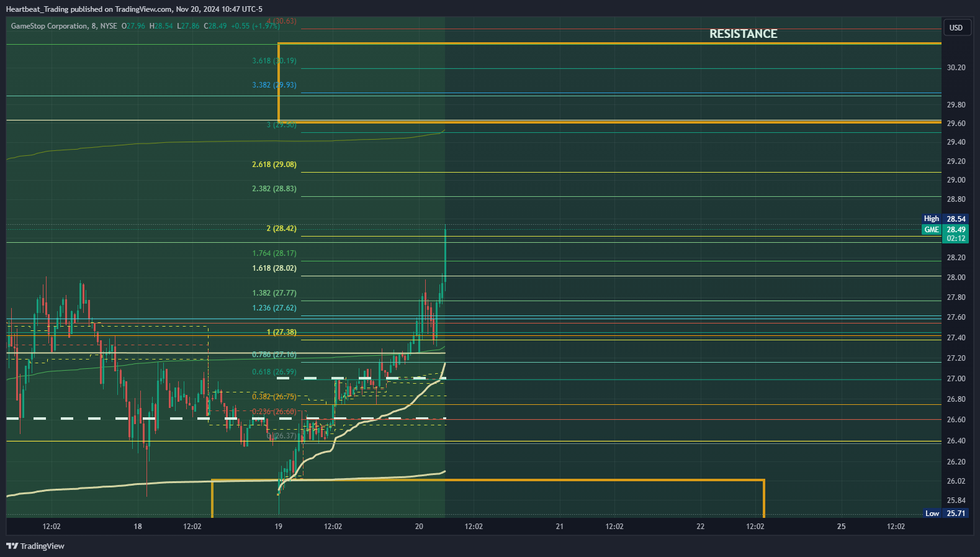Click the Low 25.71 price label
Image resolution: width=980 pixels, height=557 pixels.
[945, 514]
